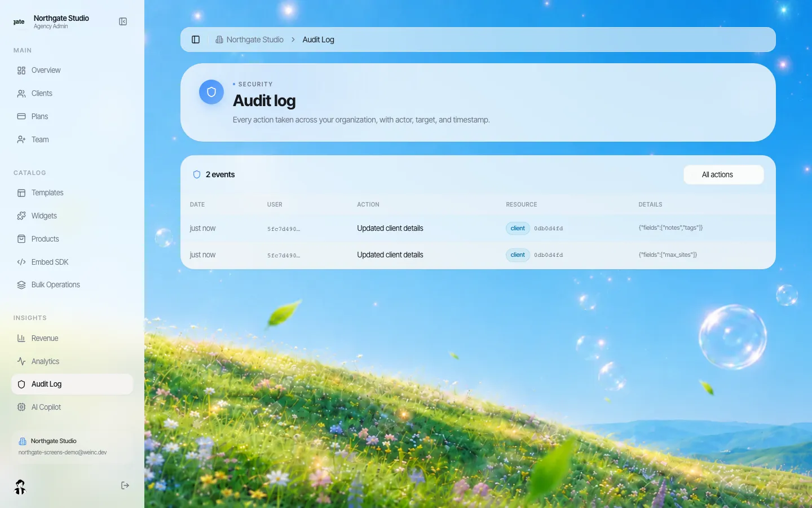Viewport: 812px width, 508px height.
Task: Click the Embed SDK text label
Action: click(50, 262)
